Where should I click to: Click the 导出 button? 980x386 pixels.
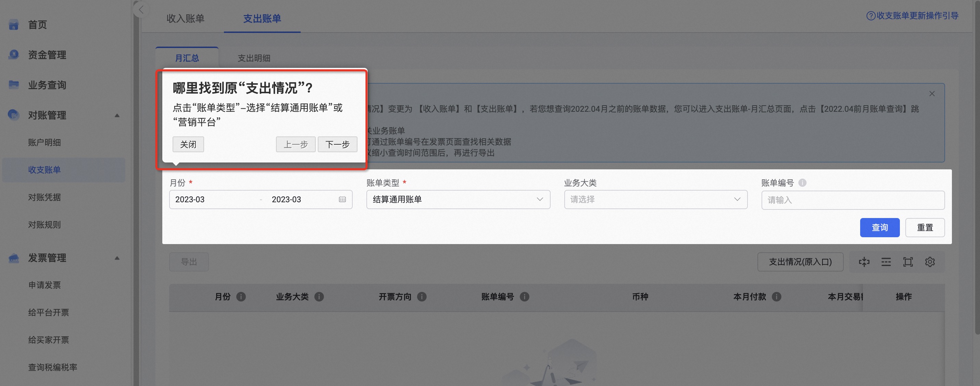coord(189,262)
